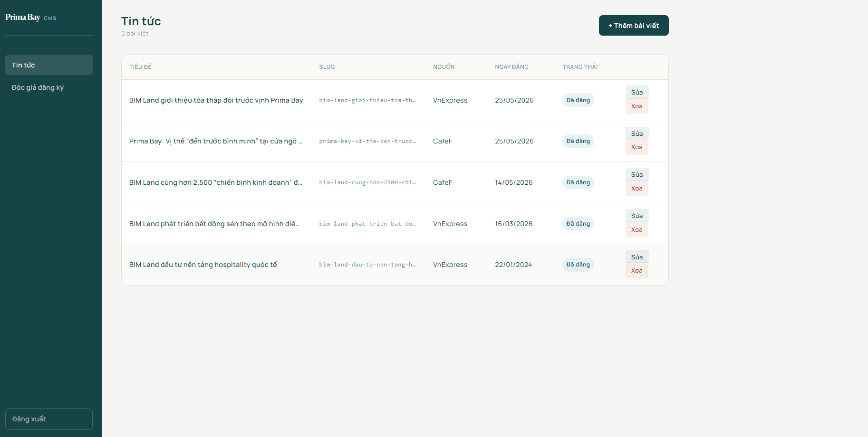The height and width of the screenshot is (437, 868).
Task: Click slug bim-land-dau-tu-nen-tang-h…
Action: [x=367, y=265]
